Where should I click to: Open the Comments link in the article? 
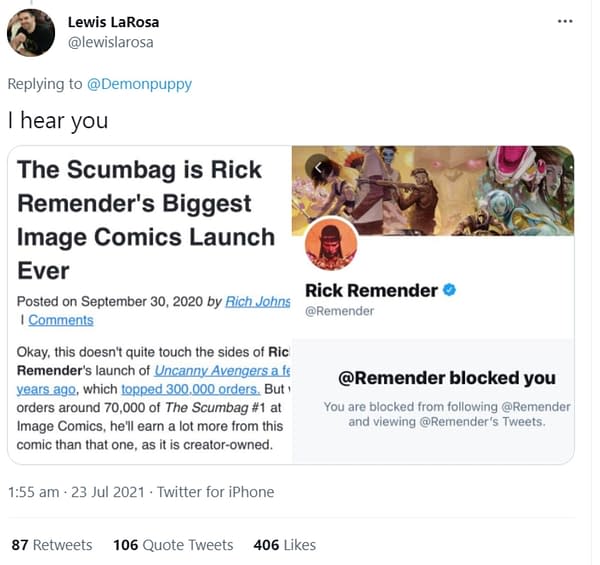tap(61, 320)
